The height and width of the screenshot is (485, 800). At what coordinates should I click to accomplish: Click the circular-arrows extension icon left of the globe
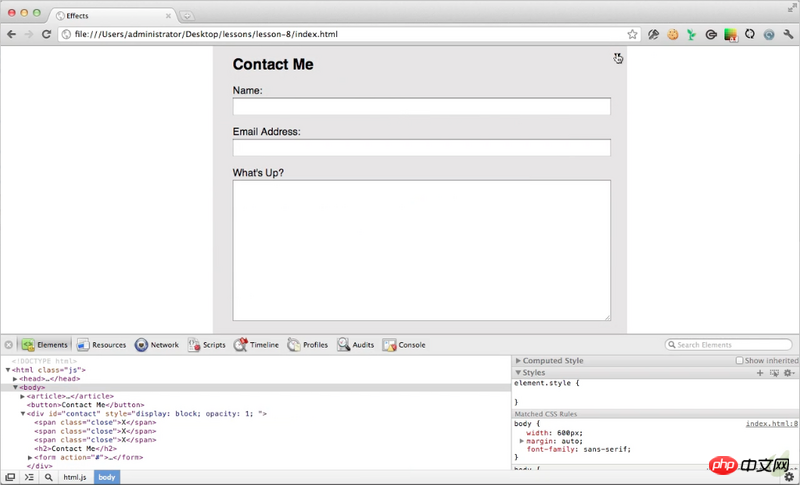point(749,34)
